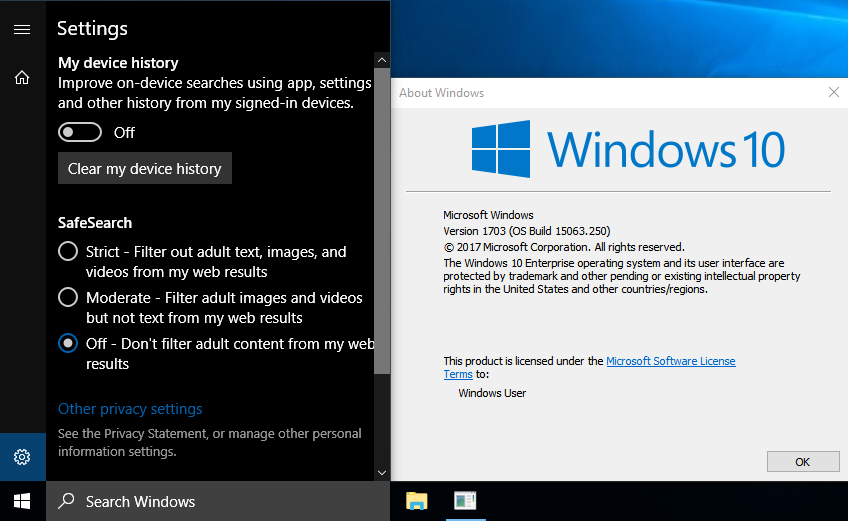Click the 'SafeSearch' heading text
The width and height of the screenshot is (848, 521).
click(95, 223)
